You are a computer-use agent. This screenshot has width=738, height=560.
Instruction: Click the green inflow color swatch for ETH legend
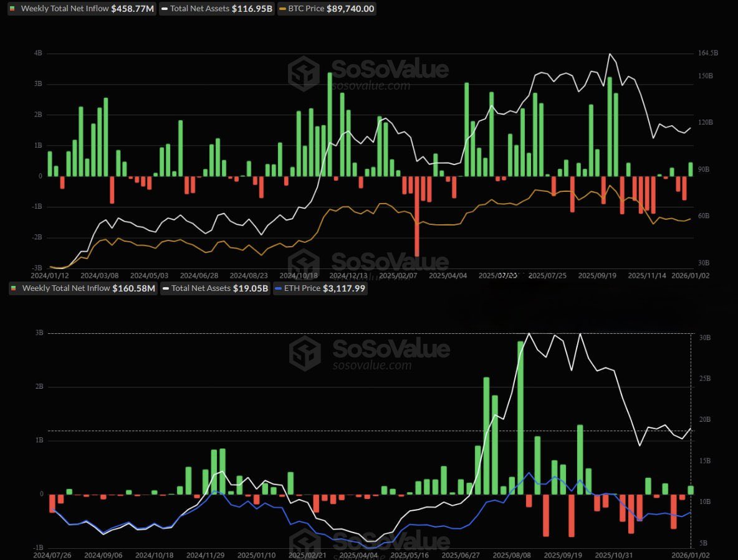[x=14, y=288]
